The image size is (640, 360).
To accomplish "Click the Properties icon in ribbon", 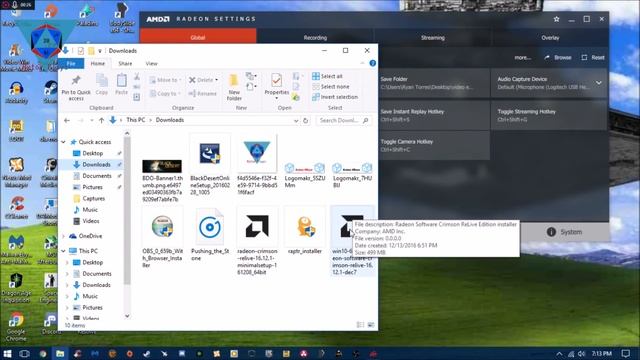I will [276, 80].
